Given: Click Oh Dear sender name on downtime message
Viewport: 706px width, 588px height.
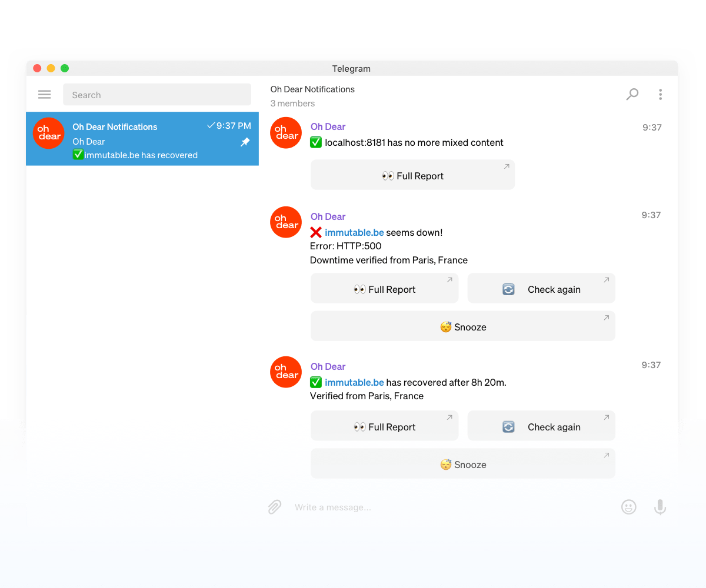Looking at the screenshot, I should 328,217.
